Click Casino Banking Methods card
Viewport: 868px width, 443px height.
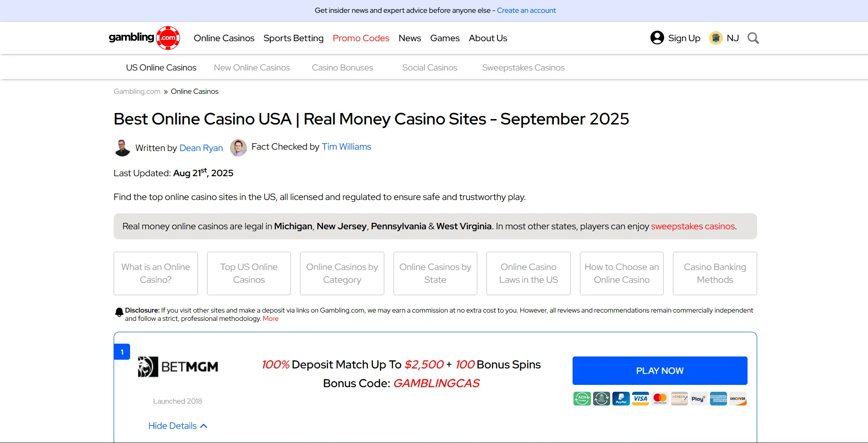pos(715,273)
